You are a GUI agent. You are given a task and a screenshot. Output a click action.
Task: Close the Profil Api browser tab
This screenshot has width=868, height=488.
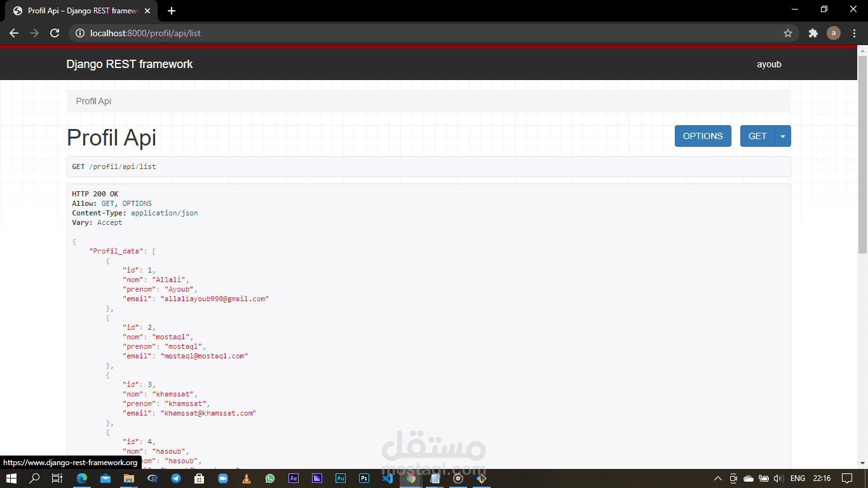147,11
